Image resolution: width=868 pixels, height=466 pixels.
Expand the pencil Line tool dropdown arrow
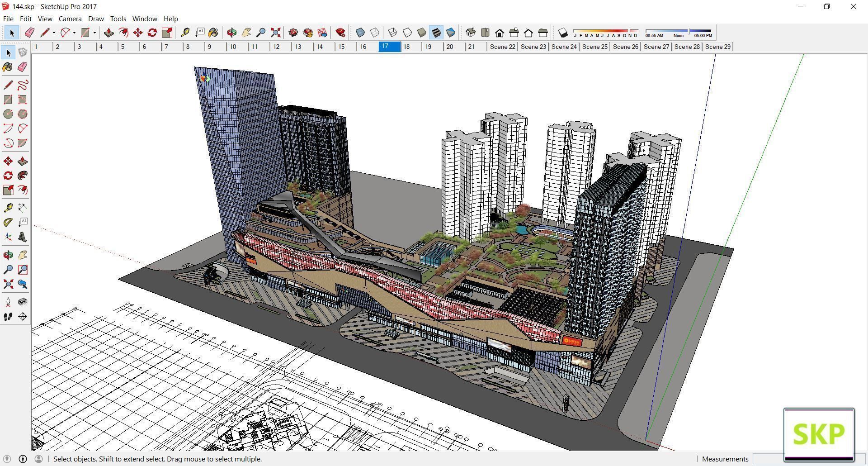pyautogui.click(x=54, y=33)
